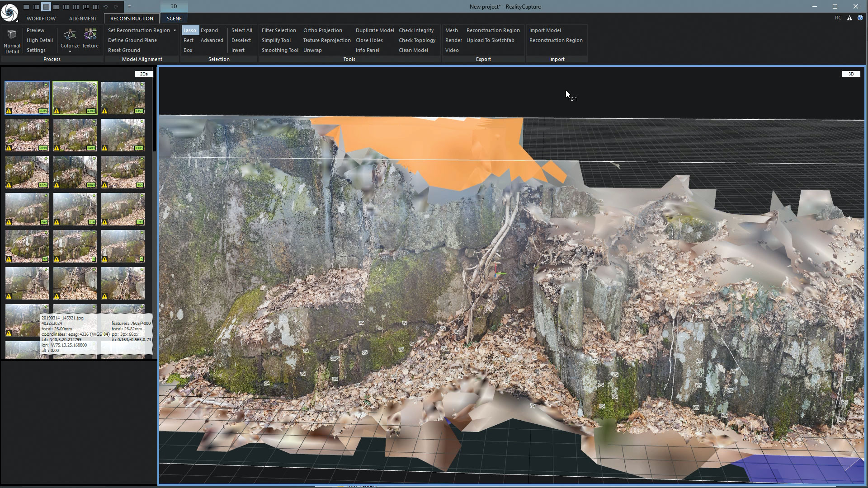Viewport: 868px width, 488px height.
Task: Open the RECONSTRUCTION ribbon tab
Action: (x=132, y=19)
